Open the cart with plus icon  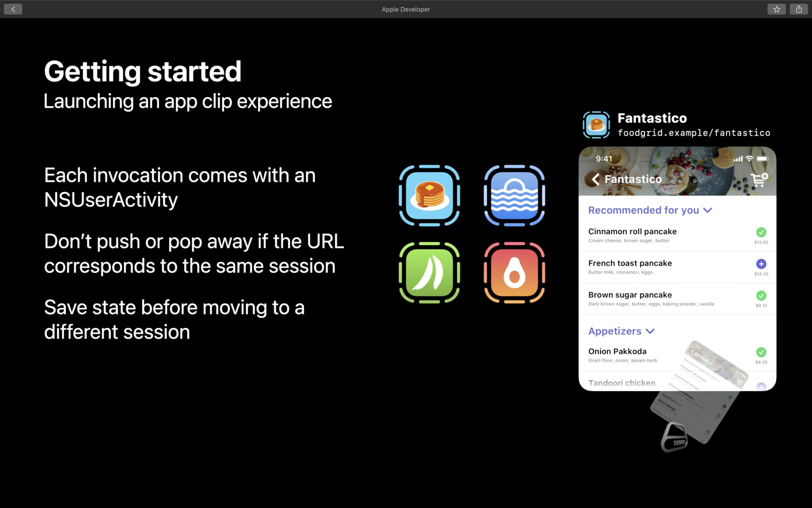[x=759, y=180]
